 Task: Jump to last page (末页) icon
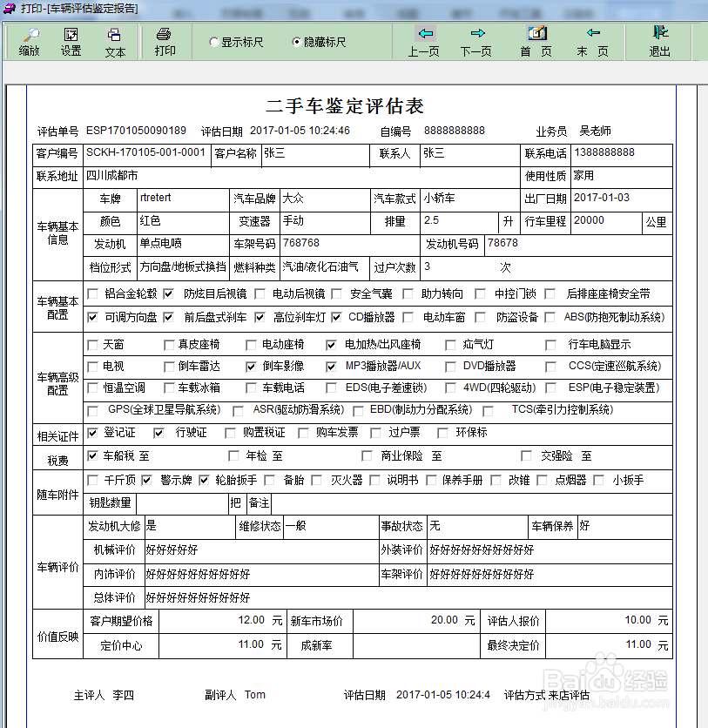[x=593, y=33]
